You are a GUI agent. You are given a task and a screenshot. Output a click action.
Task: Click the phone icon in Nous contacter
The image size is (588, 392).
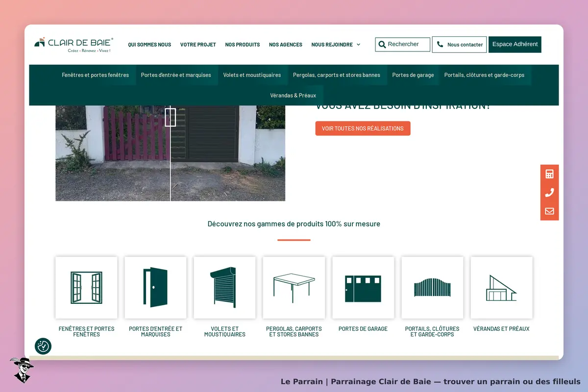pyautogui.click(x=440, y=45)
